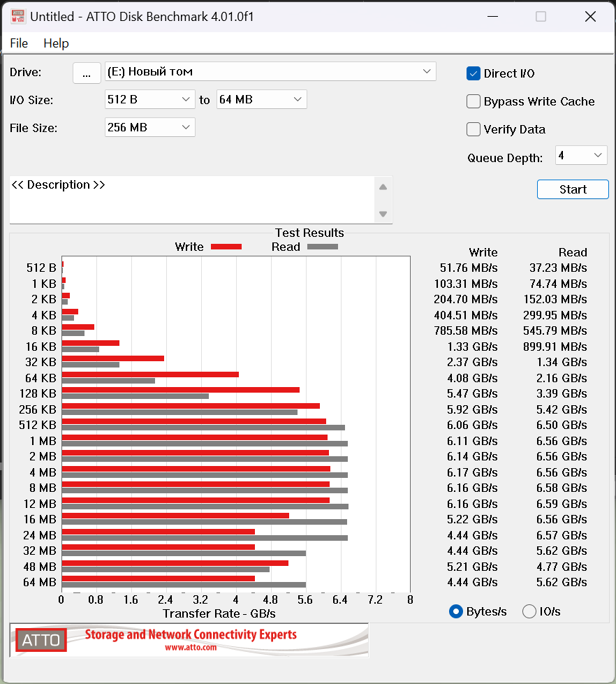
Task: Click the read value 899.91 MB/s
Action: coord(555,347)
